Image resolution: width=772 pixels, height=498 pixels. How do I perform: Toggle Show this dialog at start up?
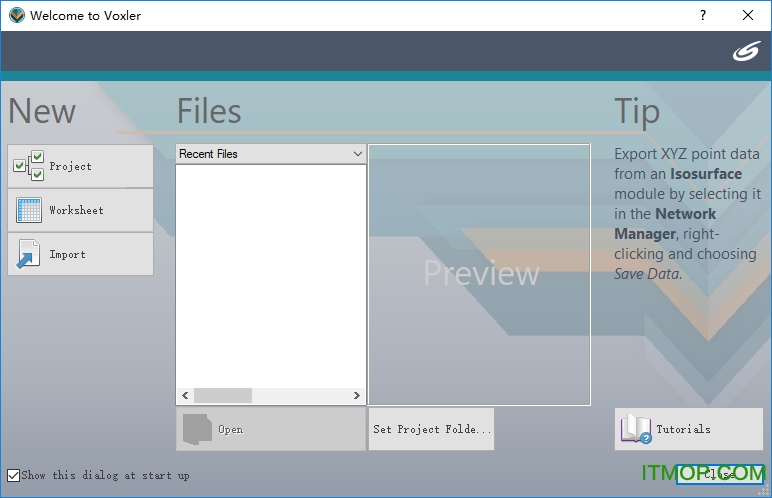click(x=14, y=476)
